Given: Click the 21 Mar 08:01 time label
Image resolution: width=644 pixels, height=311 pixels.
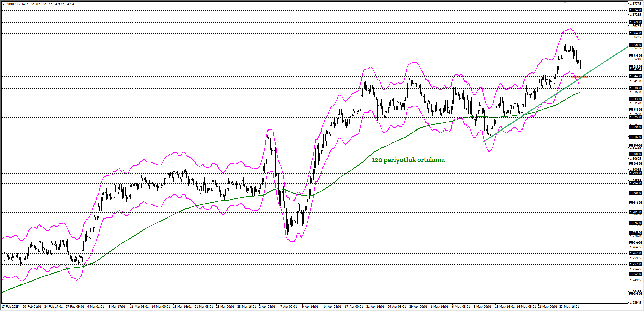Looking at the screenshot, I should pyautogui.click(x=204, y=307).
